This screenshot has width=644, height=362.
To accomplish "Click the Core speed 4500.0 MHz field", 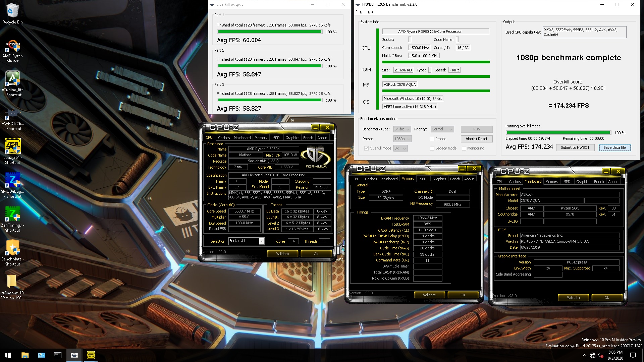I will coord(419,48).
